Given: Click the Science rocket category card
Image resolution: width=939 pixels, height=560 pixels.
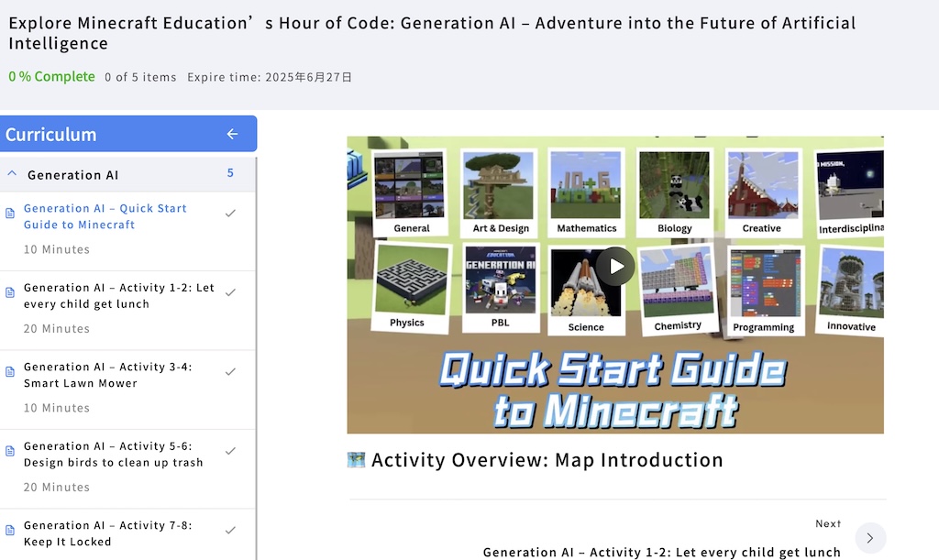Looking at the screenshot, I should [586, 291].
